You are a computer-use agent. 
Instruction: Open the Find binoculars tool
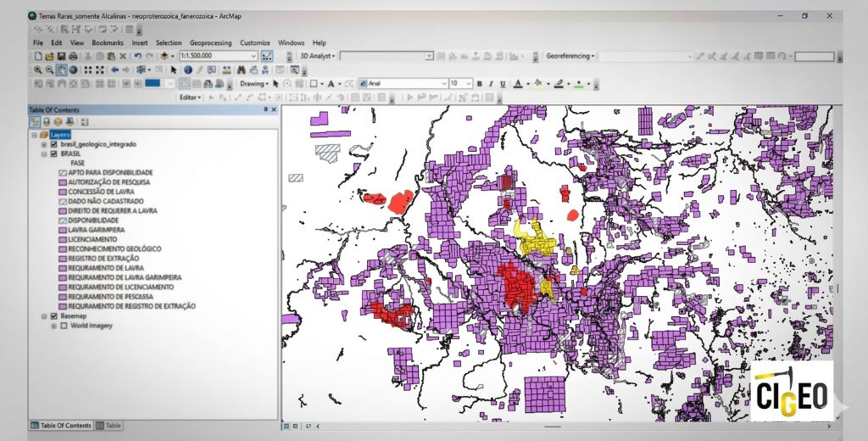242,70
